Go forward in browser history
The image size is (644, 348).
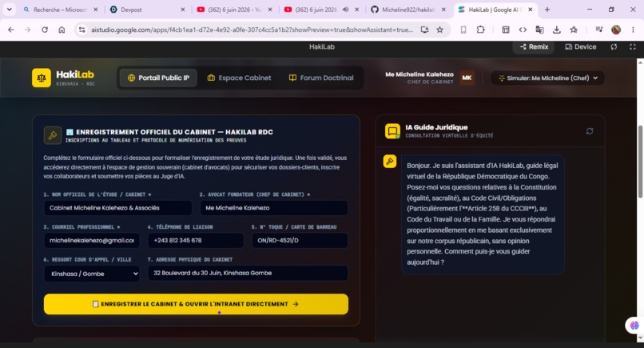[x=27, y=30]
